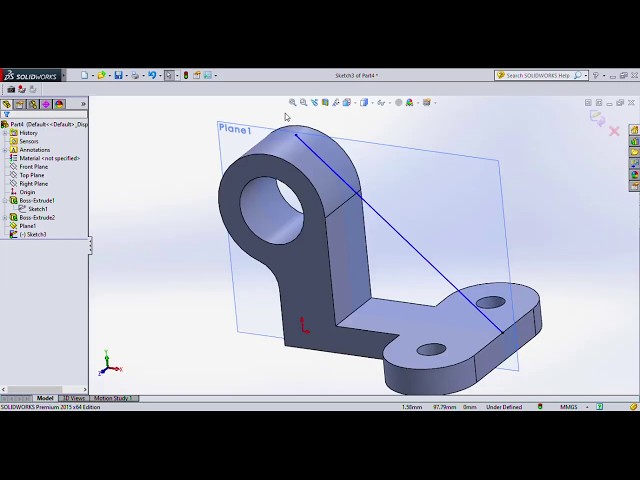This screenshot has width=640, height=480.
Task: Click the screen capture camera icon
Action: 11,89
